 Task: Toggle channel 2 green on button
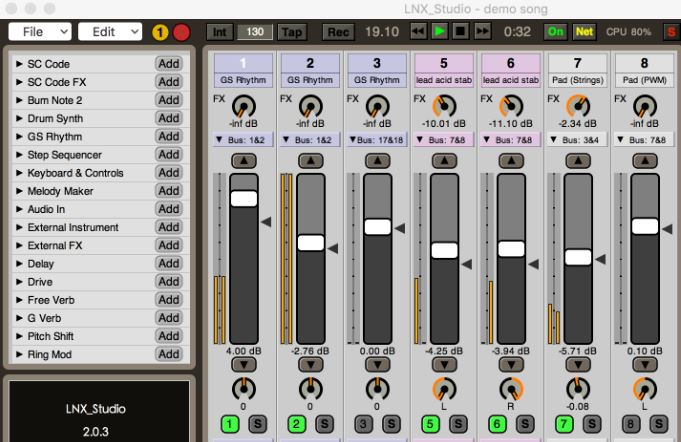coord(297,424)
